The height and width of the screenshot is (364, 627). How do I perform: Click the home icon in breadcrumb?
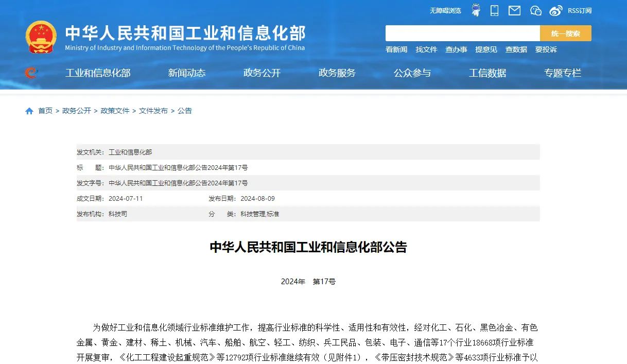(x=29, y=111)
